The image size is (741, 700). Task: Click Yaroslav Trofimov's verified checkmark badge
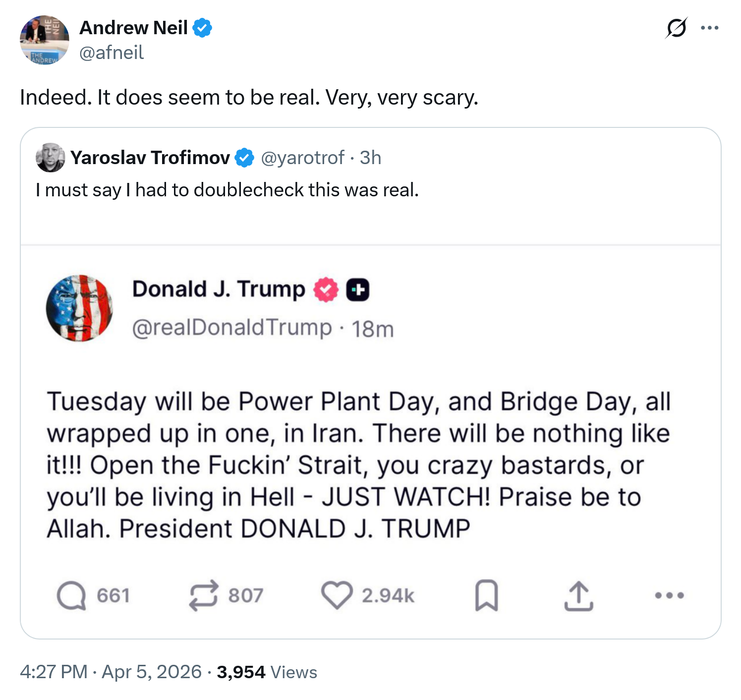pos(244,158)
